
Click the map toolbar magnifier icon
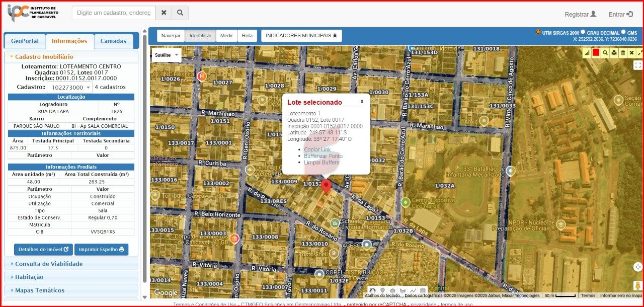[605, 53]
